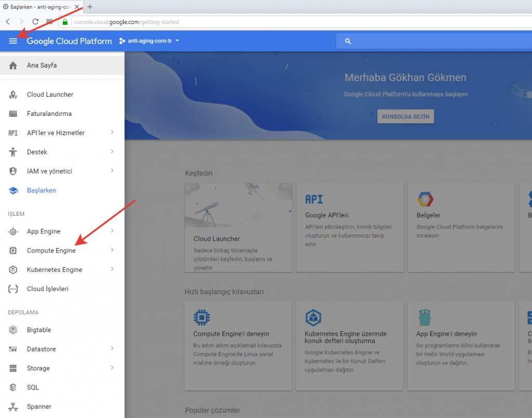Open the hamburger navigation menu
This screenshot has height=418, width=532.
(13, 41)
